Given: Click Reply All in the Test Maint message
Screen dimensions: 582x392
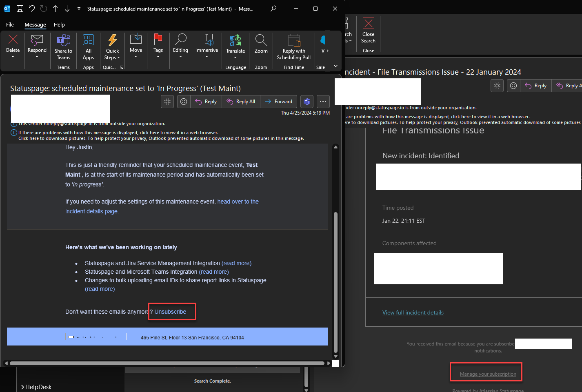Looking at the screenshot, I should tap(241, 102).
